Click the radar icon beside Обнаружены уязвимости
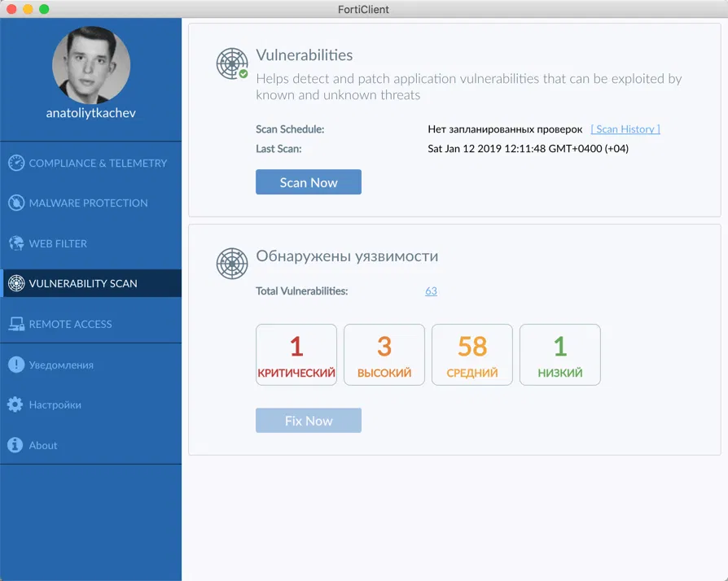The height and width of the screenshot is (581, 728). point(232,264)
